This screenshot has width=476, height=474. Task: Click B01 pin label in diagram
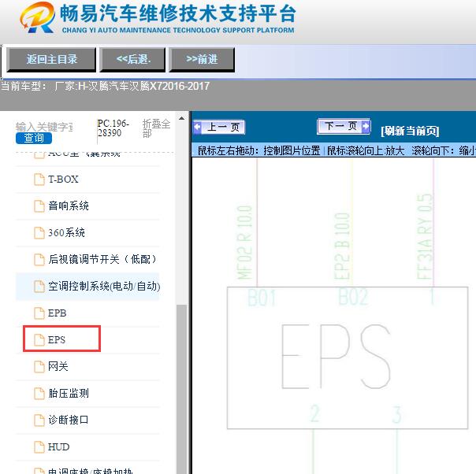click(x=262, y=297)
